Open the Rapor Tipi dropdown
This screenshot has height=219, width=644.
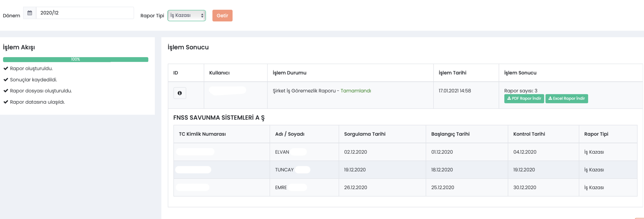click(x=186, y=16)
